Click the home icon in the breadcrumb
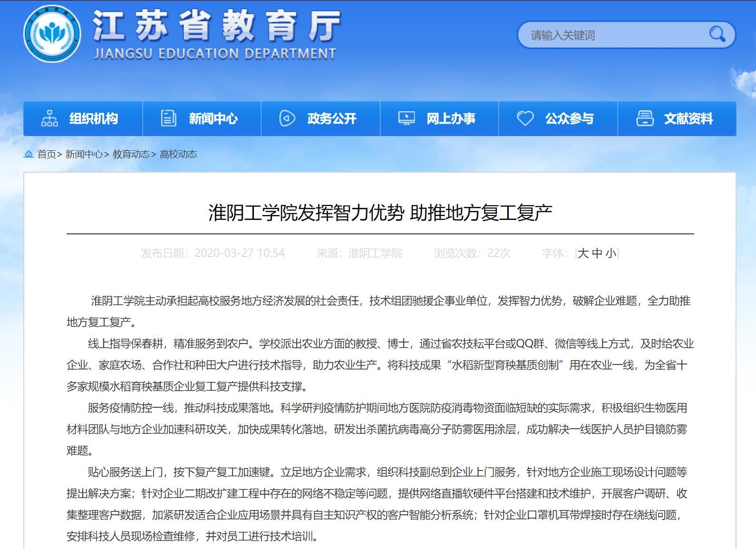 (x=29, y=154)
